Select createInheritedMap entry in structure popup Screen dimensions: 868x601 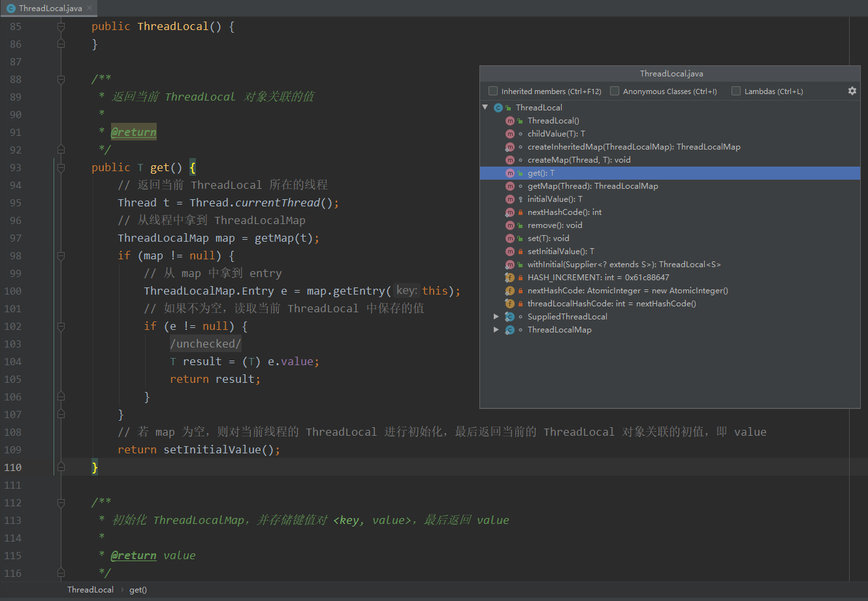point(670,147)
